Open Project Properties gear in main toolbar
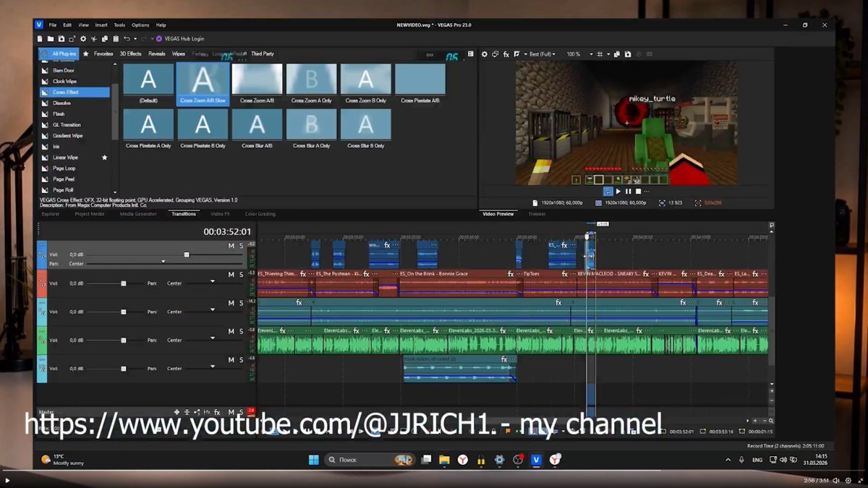 pyautogui.click(x=83, y=38)
